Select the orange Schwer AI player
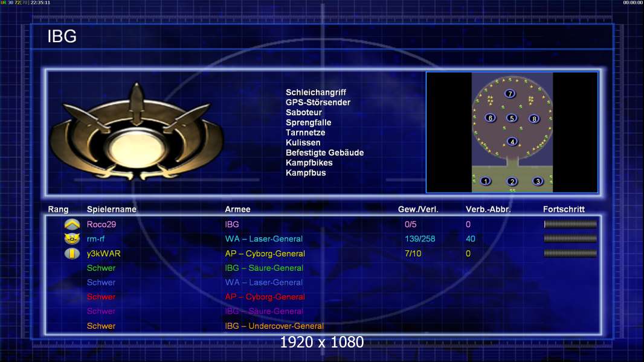644x362 pixels. (101, 326)
